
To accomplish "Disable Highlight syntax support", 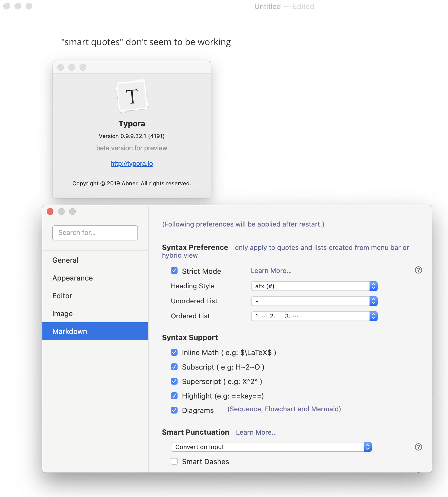I will click(174, 396).
